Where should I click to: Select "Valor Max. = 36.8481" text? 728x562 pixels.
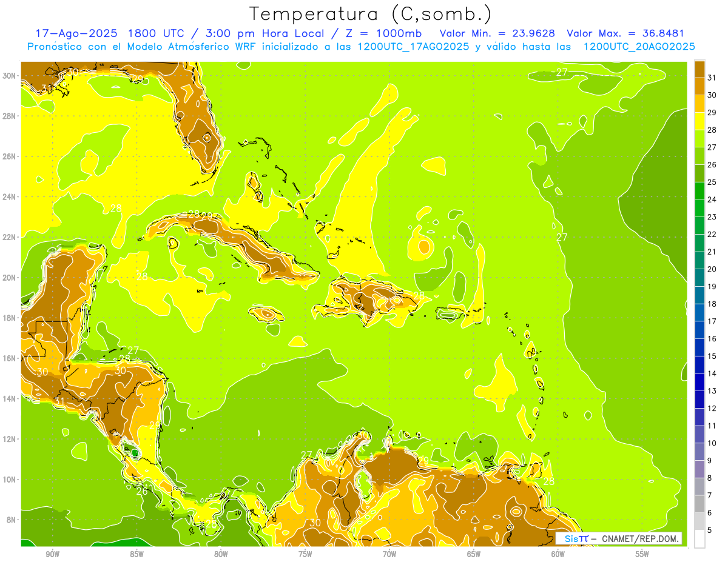[x=626, y=33]
